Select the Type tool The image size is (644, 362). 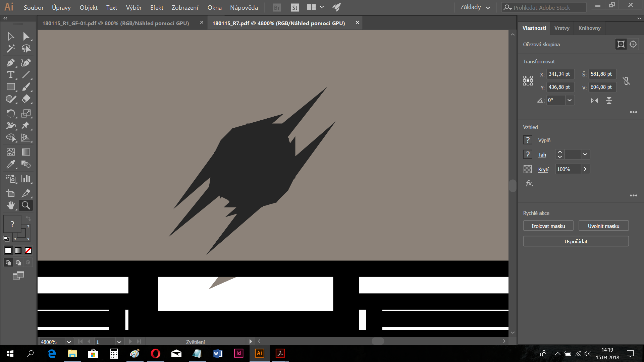pyautogui.click(x=11, y=75)
